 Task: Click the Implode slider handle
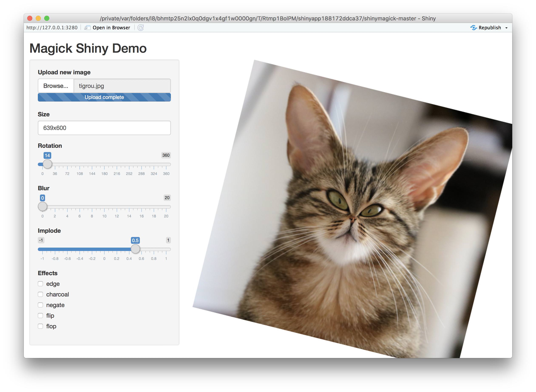(135, 249)
